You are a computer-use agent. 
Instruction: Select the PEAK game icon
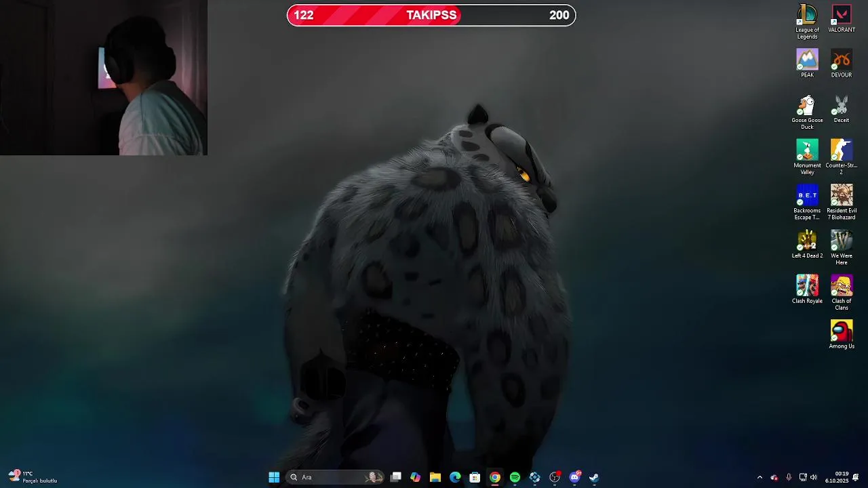pos(807,64)
